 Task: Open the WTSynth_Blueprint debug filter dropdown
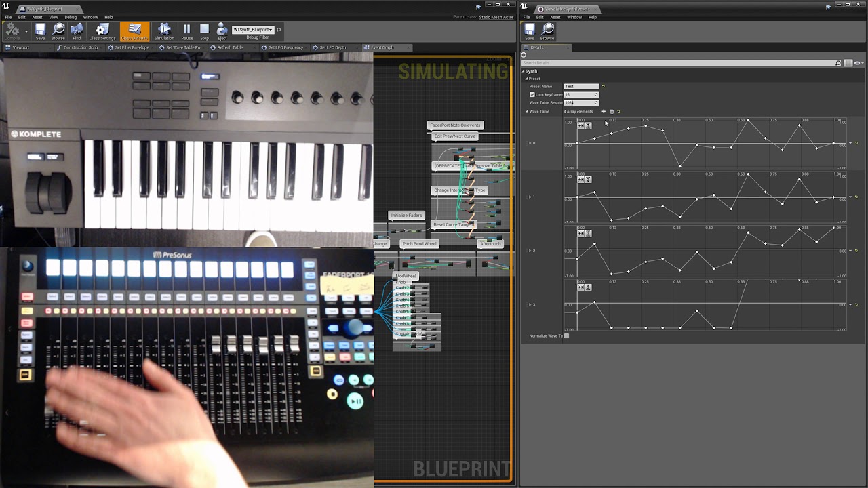(252, 30)
